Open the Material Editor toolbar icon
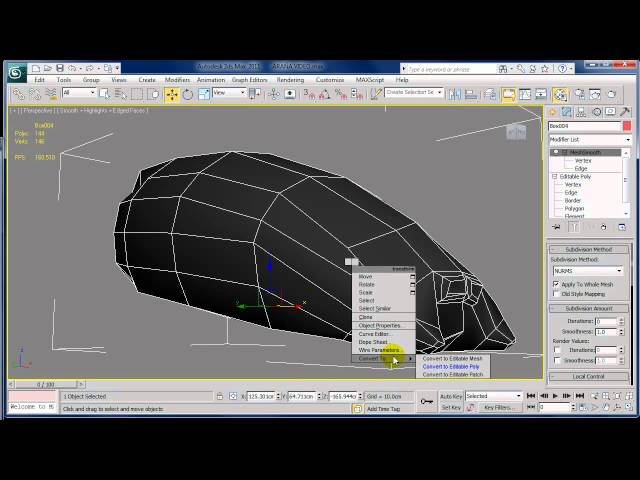Viewport: 640px width, 480px height. (560, 95)
